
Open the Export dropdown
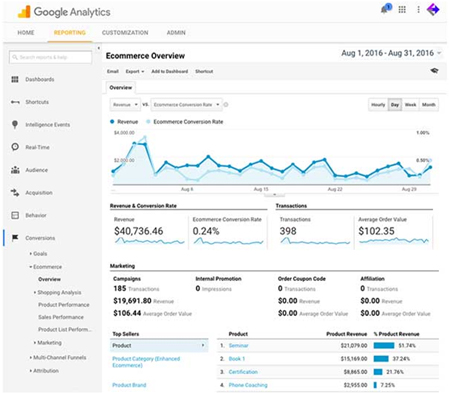pos(135,71)
